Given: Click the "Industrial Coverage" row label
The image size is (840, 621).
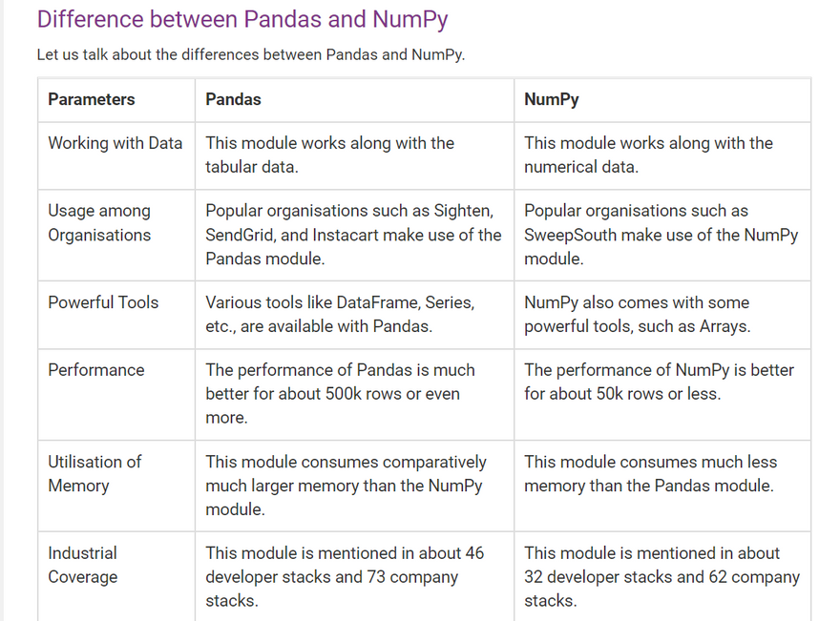Looking at the screenshot, I should 83,565.
